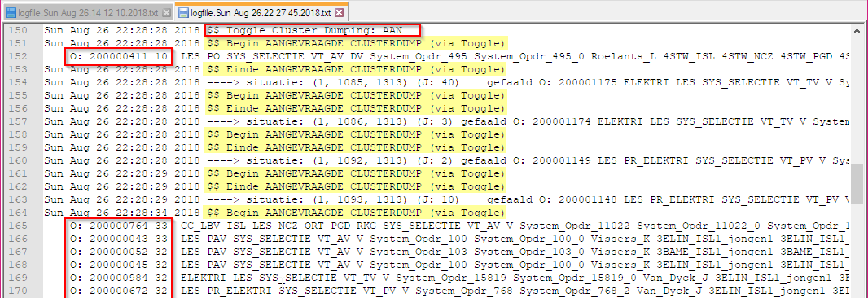Close the logfile Sun Aug 26.14 12 10.2018.txt tab

click(166, 12)
